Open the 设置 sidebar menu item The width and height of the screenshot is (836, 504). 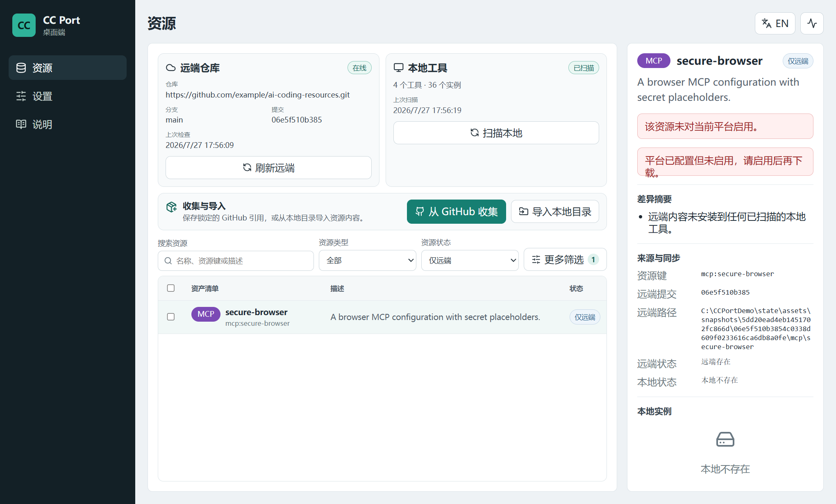point(68,96)
